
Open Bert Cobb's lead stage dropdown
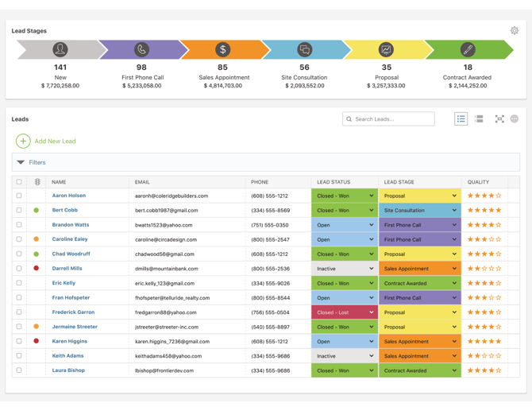click(420, 210)
